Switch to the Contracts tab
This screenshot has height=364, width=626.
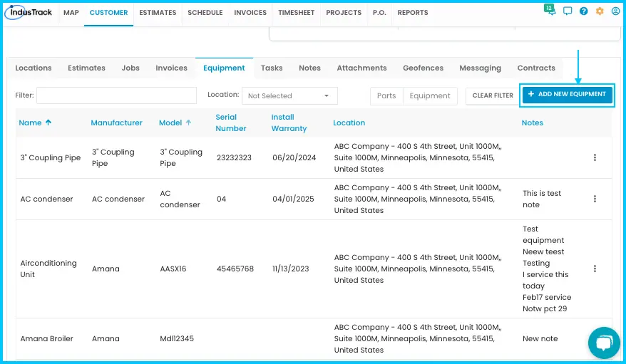coord(536,68)
